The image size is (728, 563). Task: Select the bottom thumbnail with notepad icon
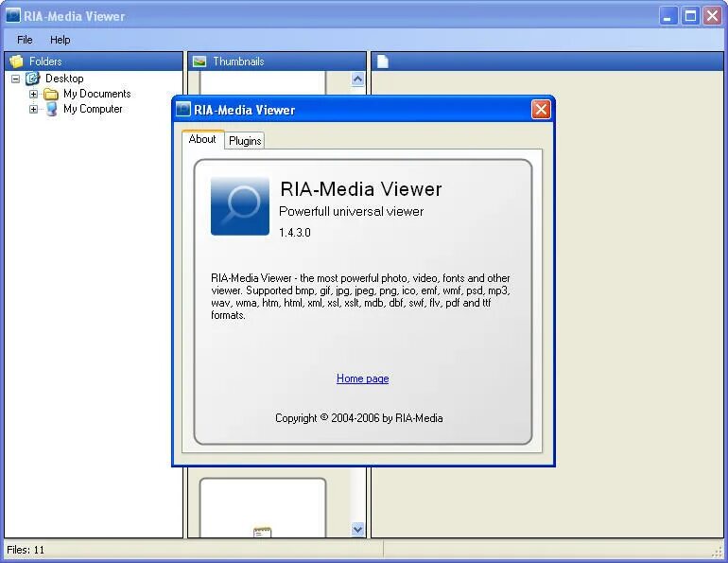(x=263, y=508)
